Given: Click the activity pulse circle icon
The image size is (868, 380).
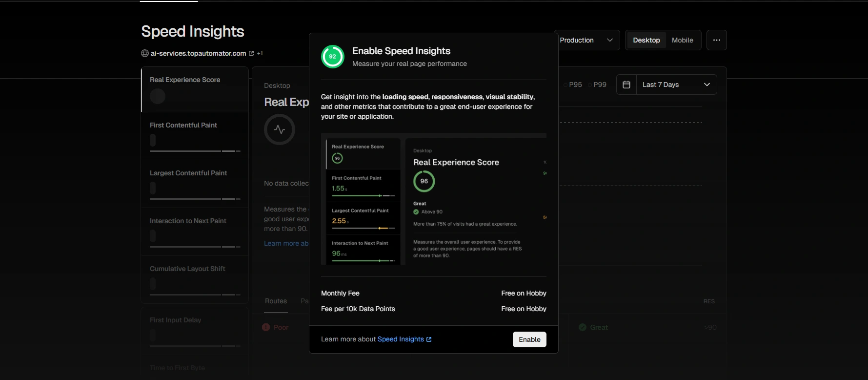Looking at the screenshot, I should 280,129.
